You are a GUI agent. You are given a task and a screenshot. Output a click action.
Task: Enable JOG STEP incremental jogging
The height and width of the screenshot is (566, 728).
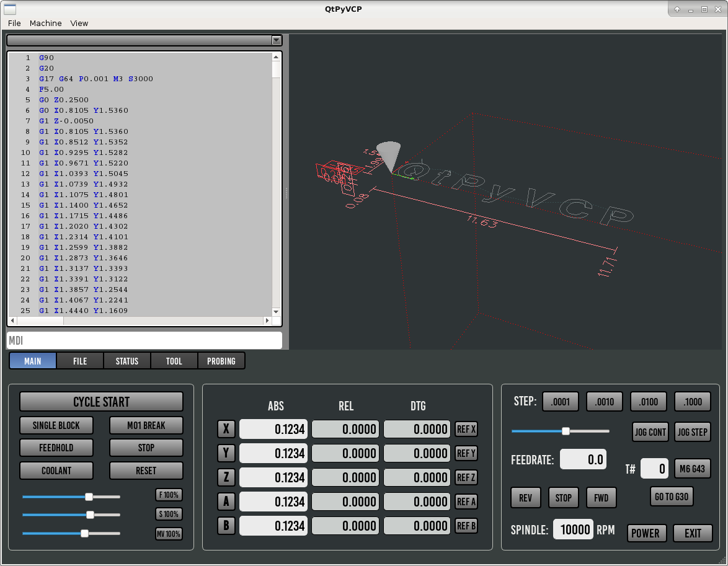[x=692, y=432]
